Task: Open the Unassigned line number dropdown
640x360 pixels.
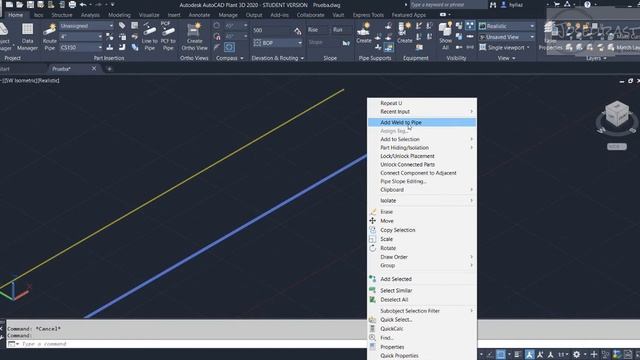Action: point(87,26)
